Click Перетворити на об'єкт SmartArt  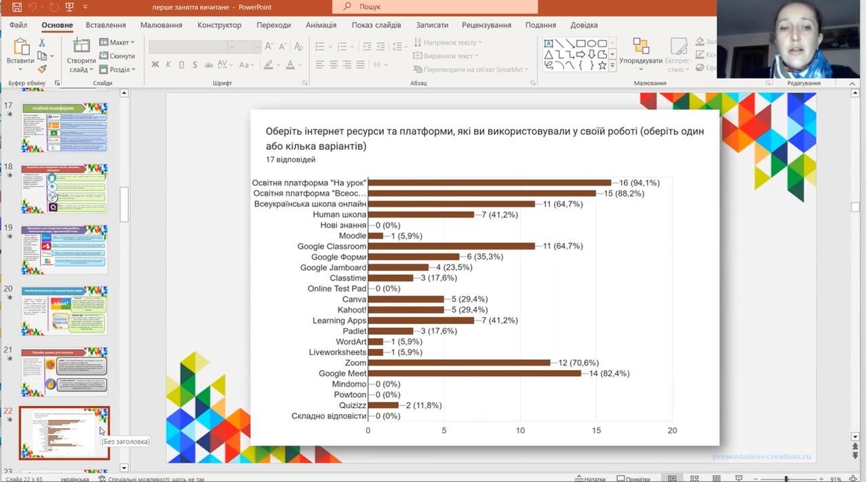point(471,69)
